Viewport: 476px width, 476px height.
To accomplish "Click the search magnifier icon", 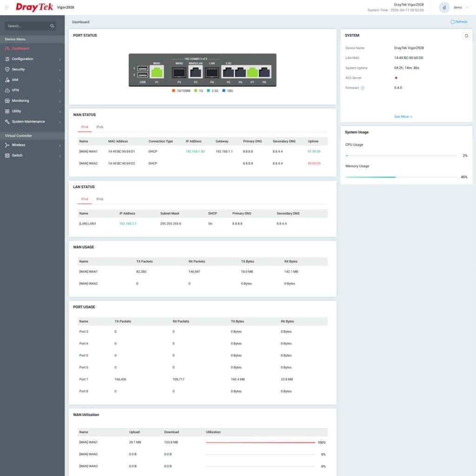I will tap(52, 26).
